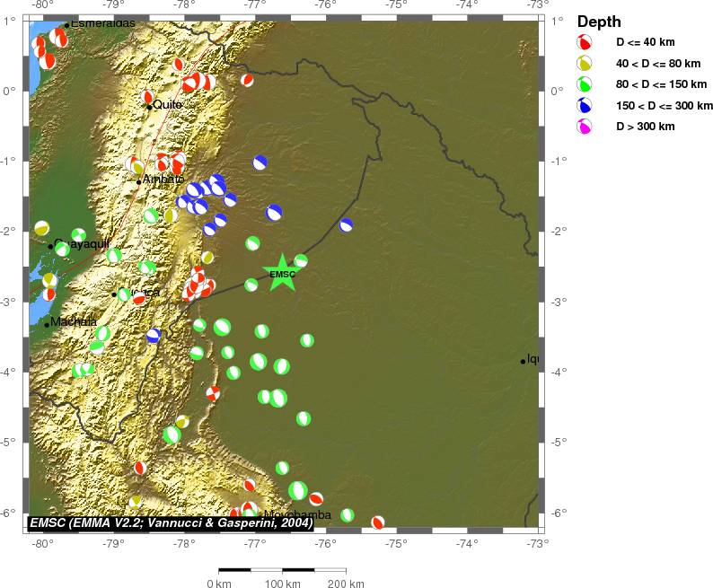Click the 200 km scale bar label

(345, 584)
